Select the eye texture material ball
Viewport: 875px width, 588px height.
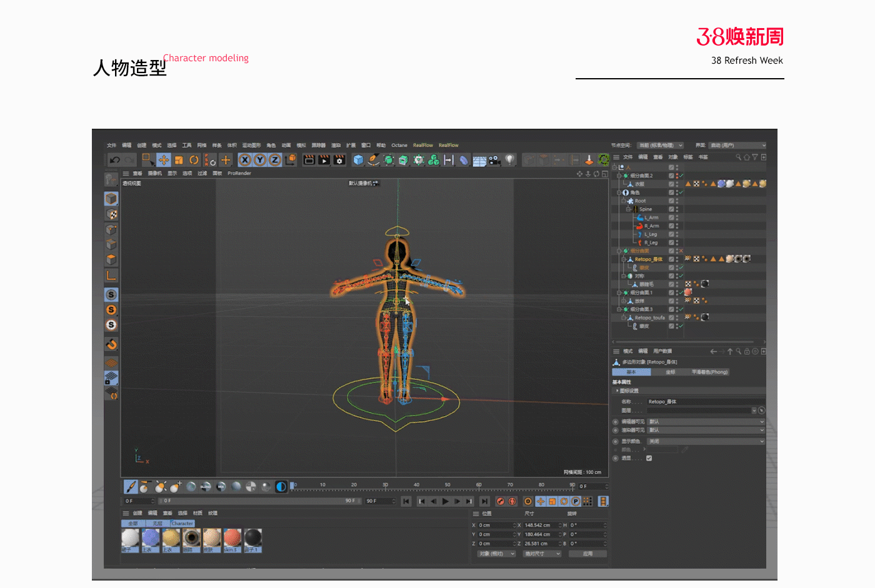pos(191,540)
